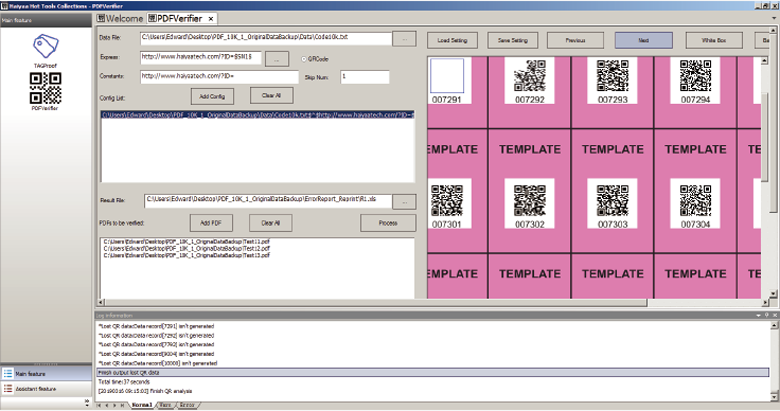Click the QR code labeled 007302

(530, 201)
